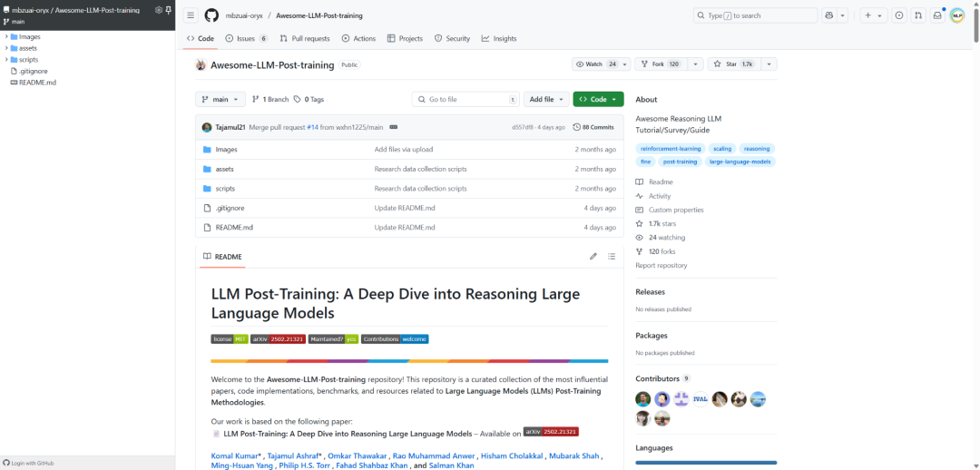
Task: Open the pull requests icon in header
Action: 918,15
